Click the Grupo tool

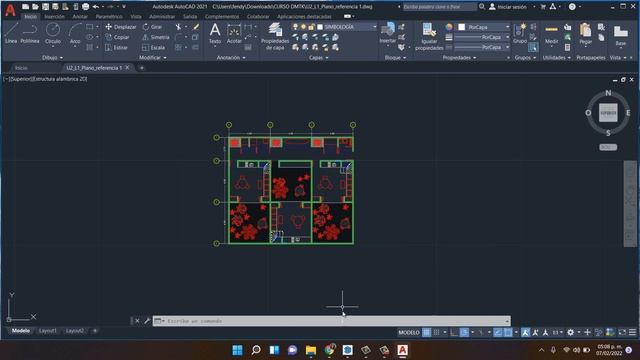[520, 33]
